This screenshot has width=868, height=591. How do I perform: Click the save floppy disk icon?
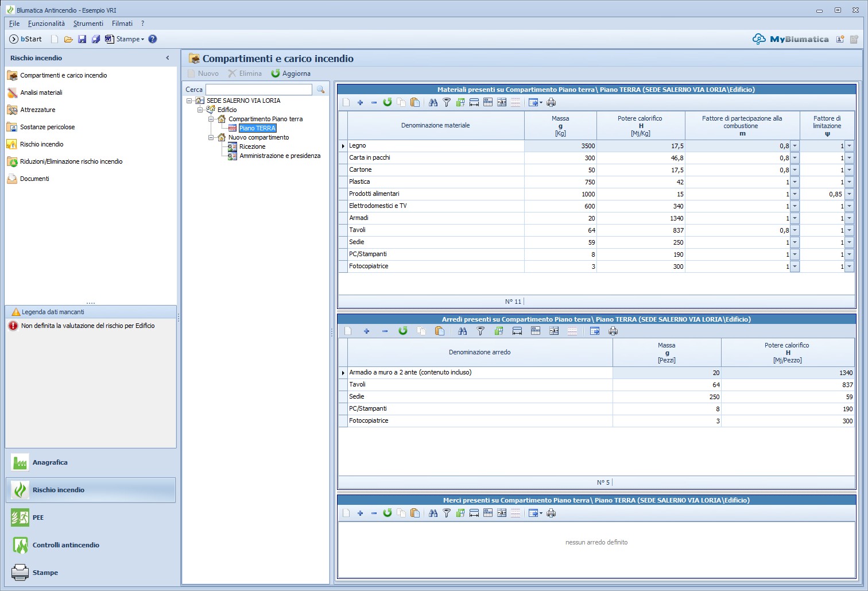pos(82,39)
